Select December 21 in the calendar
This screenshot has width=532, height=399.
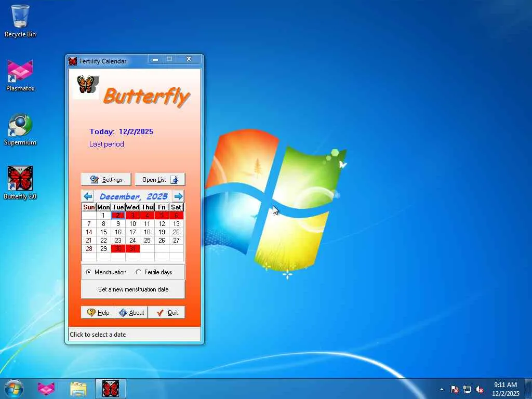[x=89, y=240]
